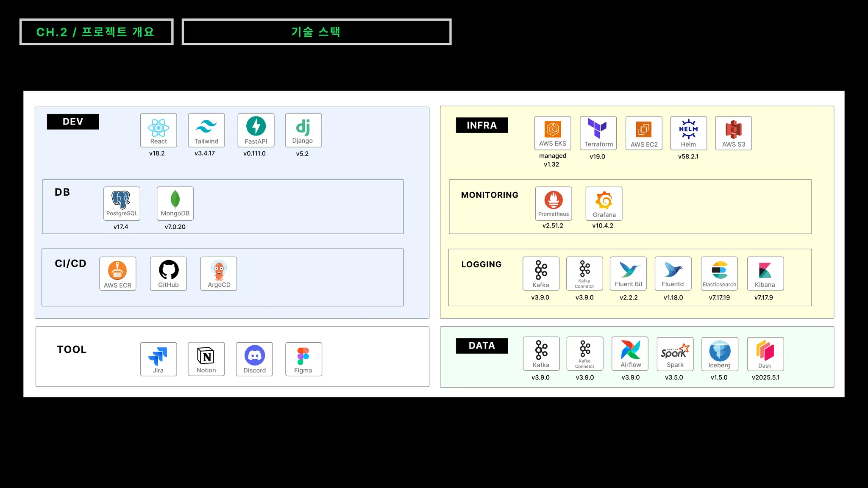Select the MongoDB leaf icon
868x488 pixels.
175,203
